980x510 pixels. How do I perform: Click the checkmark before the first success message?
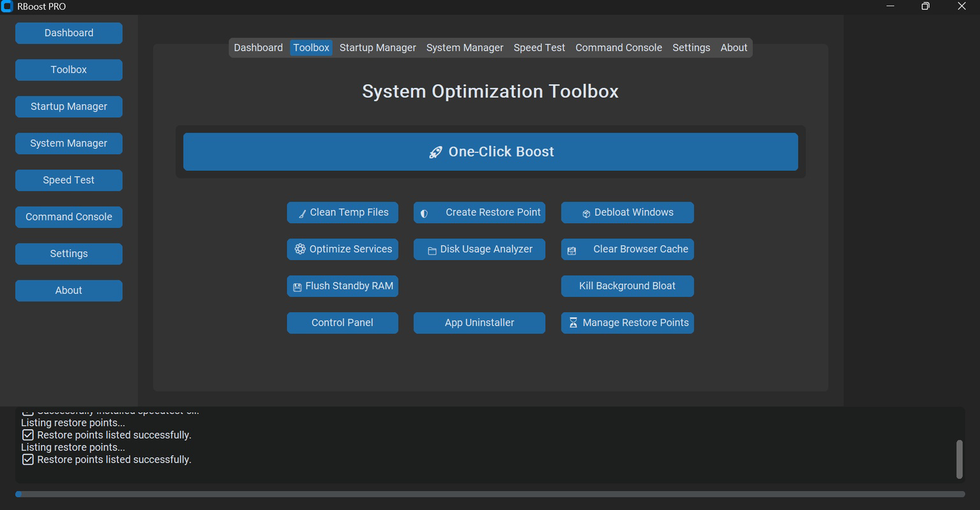point(28,435)
